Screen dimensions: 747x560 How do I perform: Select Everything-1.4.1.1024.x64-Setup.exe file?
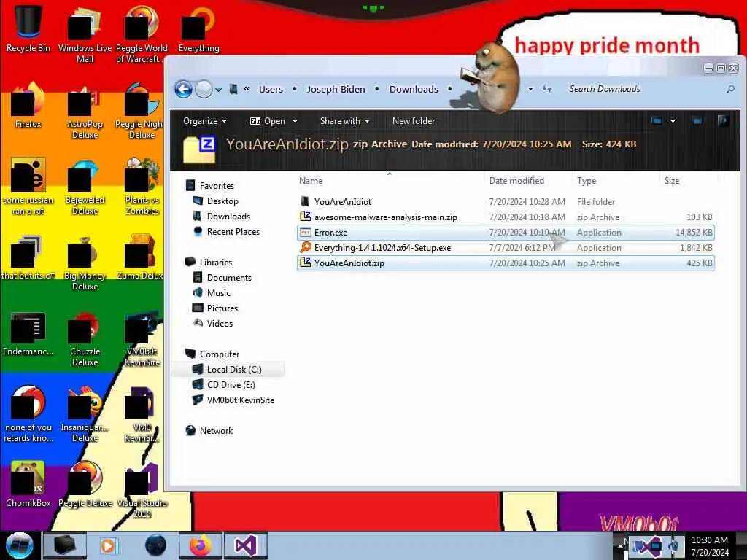(x=506, y=248)
